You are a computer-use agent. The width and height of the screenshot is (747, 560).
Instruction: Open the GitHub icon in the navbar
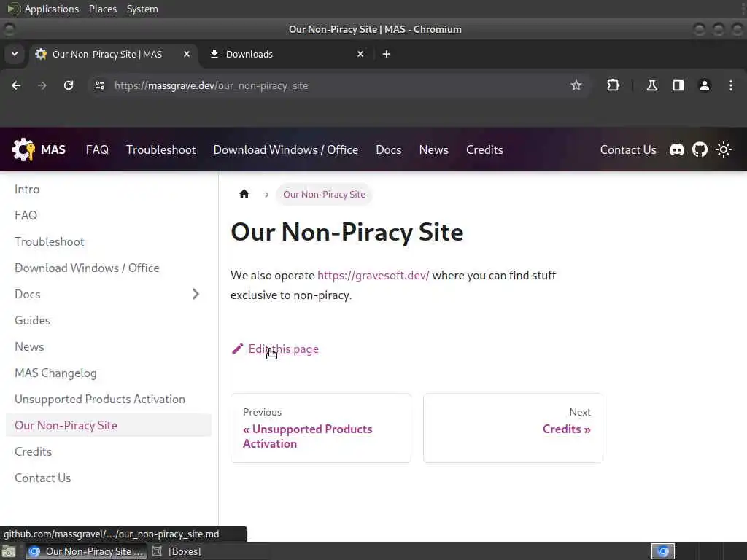(x=700, y=150)
